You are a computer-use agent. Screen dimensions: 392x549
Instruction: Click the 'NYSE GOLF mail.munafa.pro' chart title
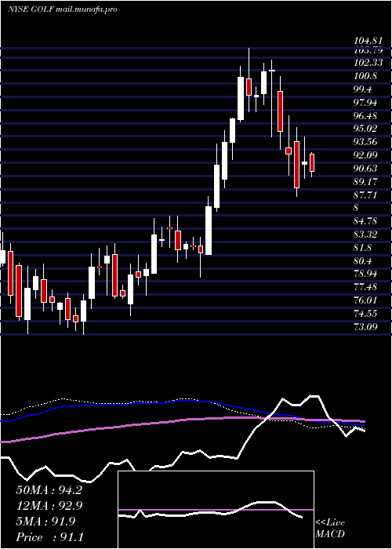coord(62,9)
